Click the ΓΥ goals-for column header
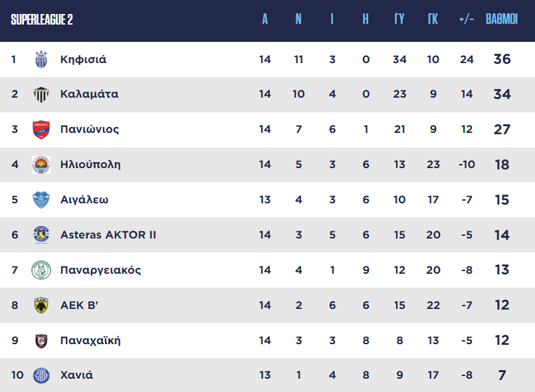The image size is (535, 392). (399, 19)
